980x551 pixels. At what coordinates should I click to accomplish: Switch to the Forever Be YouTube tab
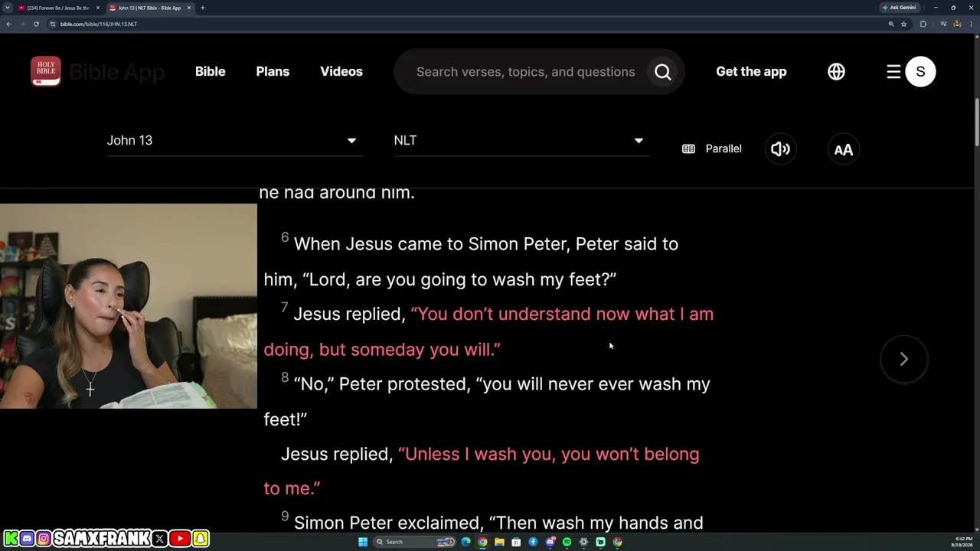tap(58, 8)
